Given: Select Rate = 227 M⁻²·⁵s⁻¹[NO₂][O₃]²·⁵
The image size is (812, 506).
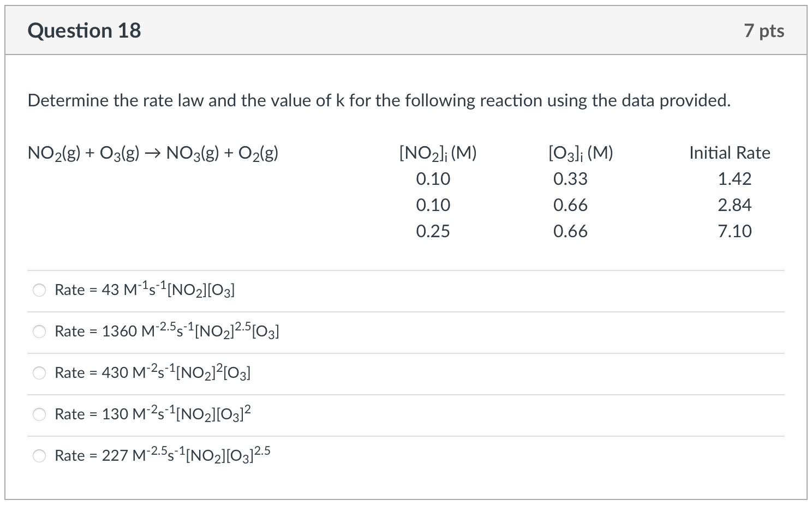Looking at the screenshot, I should pyautogui.click(x=163, y=456).
